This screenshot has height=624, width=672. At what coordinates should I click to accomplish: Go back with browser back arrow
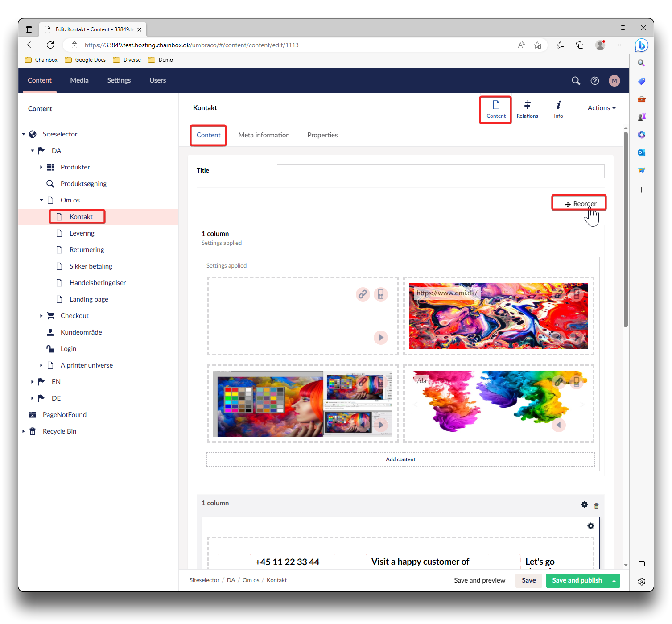tap(30, 45)
